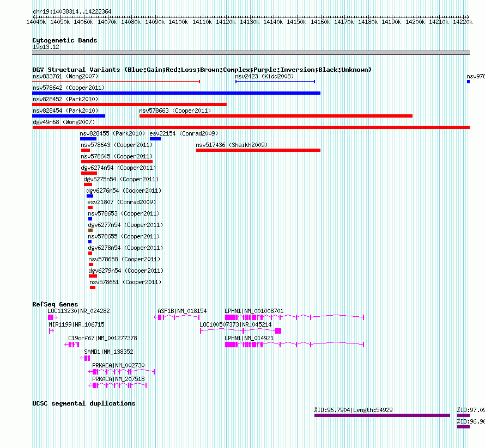Click the Cytogenetic Bands track title
485x448 pixels.
coord(65,40)
